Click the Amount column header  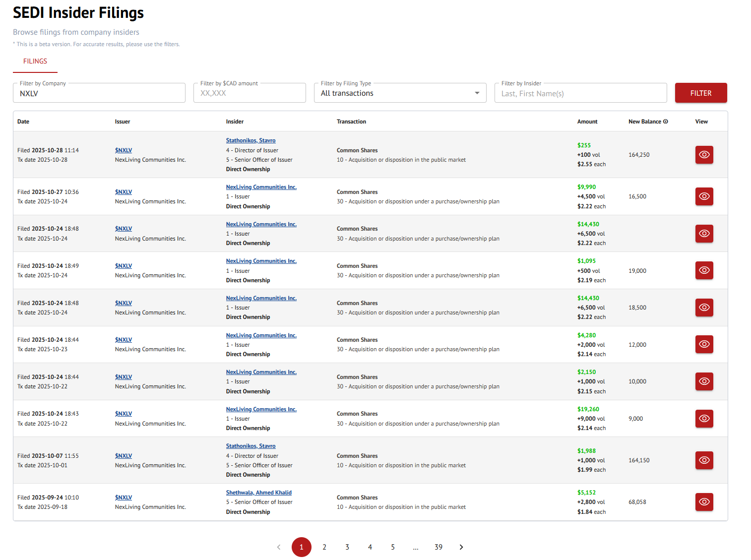coord(587,122)
